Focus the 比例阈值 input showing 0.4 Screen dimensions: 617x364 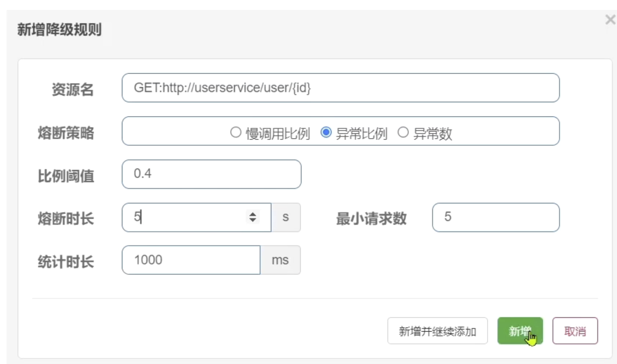pyautogui.click(x=211, y=174)
